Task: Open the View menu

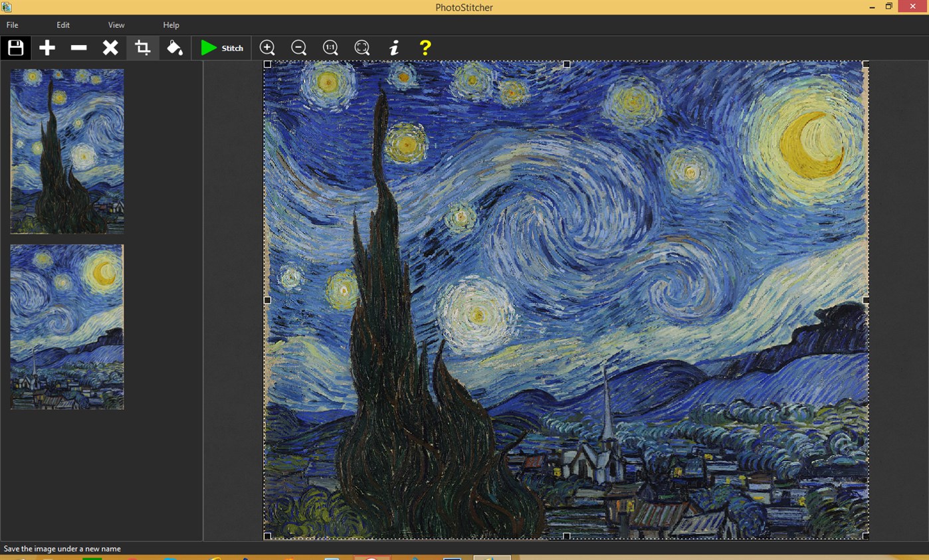Action: click(116, 25)
